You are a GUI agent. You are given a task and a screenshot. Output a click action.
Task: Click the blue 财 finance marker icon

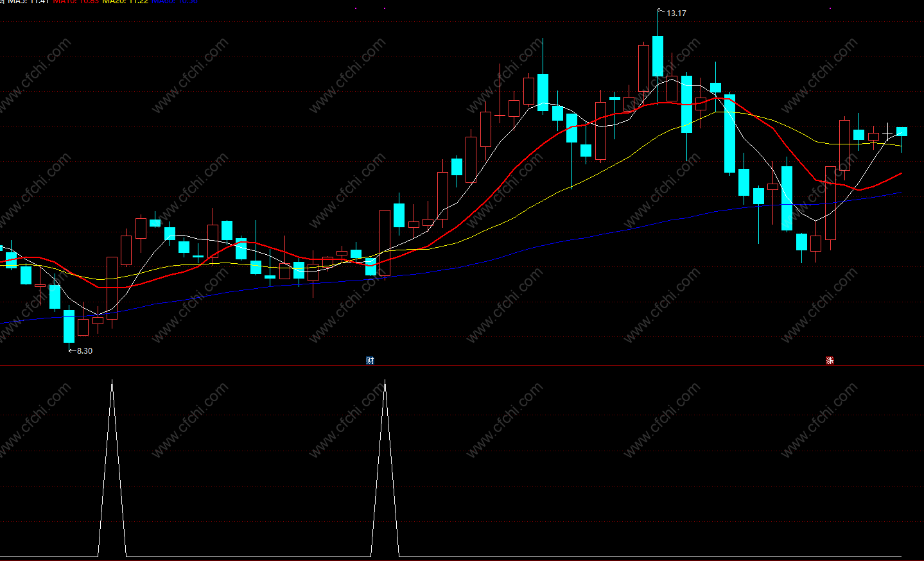point(370,361)
